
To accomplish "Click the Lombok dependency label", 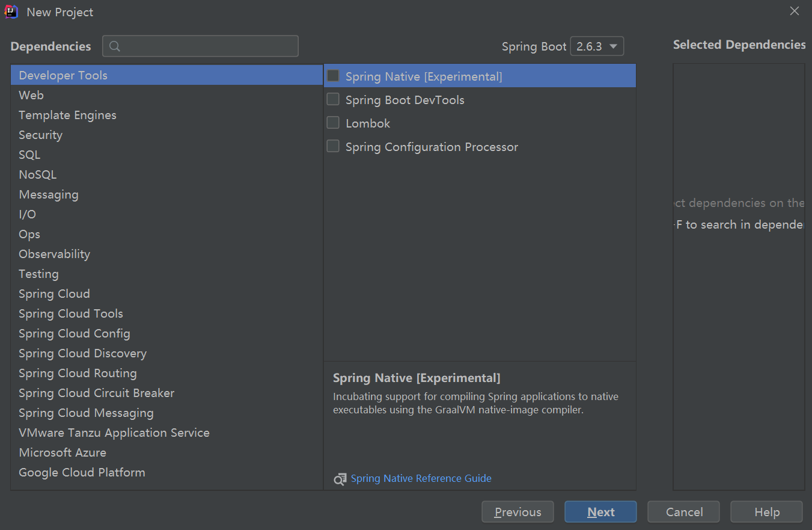I will click(368, 123).
